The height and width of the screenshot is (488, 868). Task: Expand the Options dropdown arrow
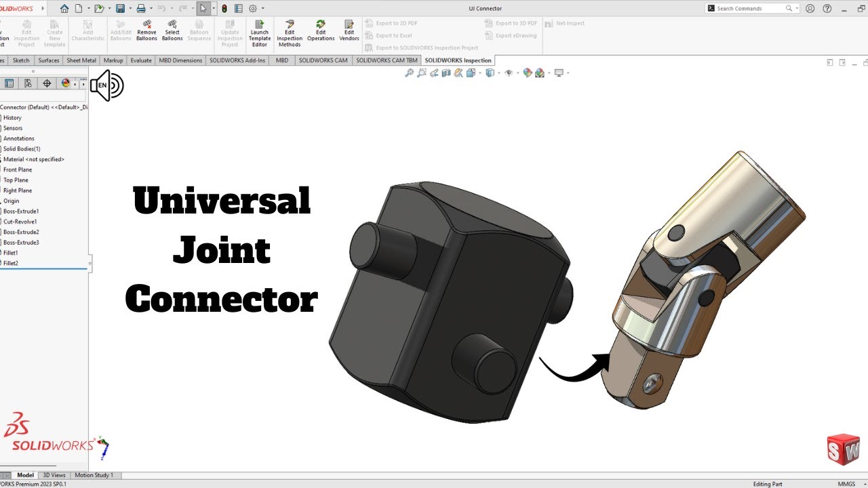pyautogui.click(x=262, y=9)
